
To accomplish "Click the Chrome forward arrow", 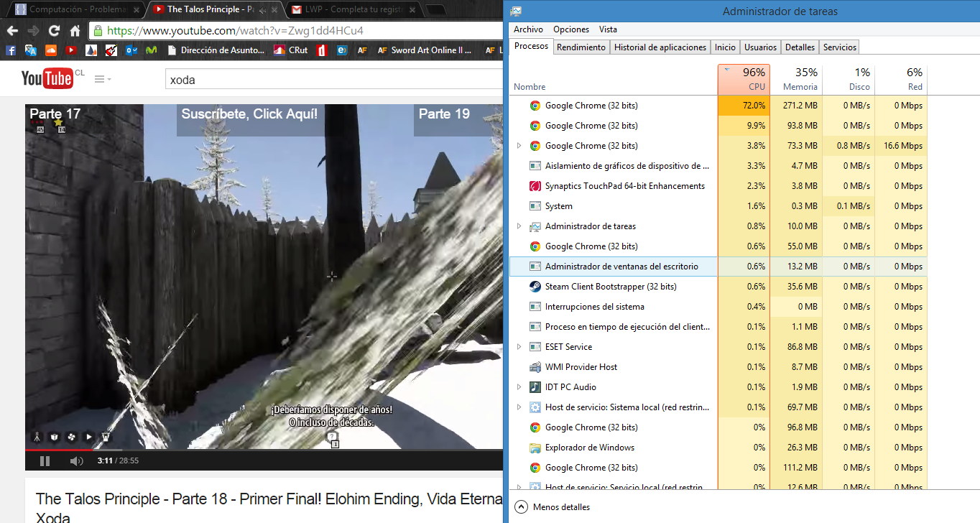I will click(x=33, y=31).
